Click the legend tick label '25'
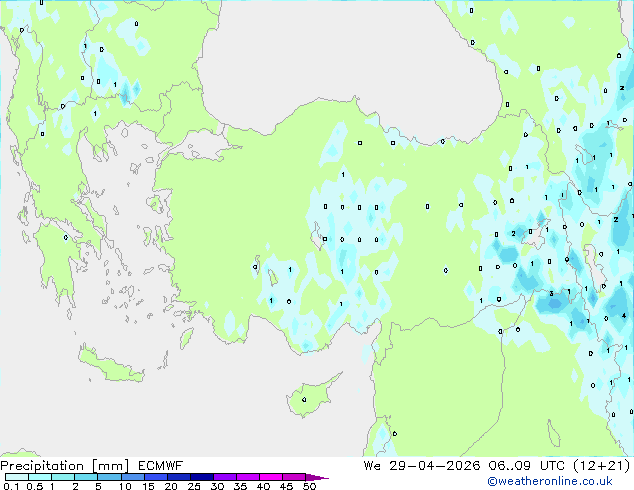The image size is (634, 490). click(194, 486)
